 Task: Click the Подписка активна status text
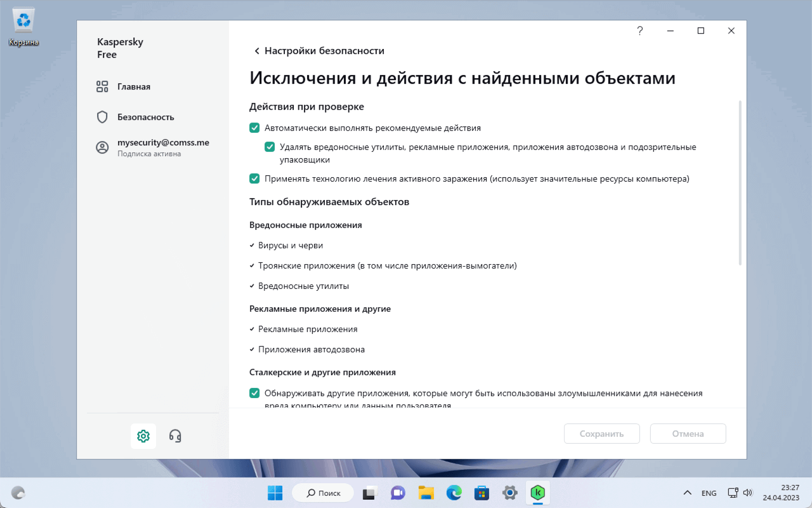coord(149,154)
